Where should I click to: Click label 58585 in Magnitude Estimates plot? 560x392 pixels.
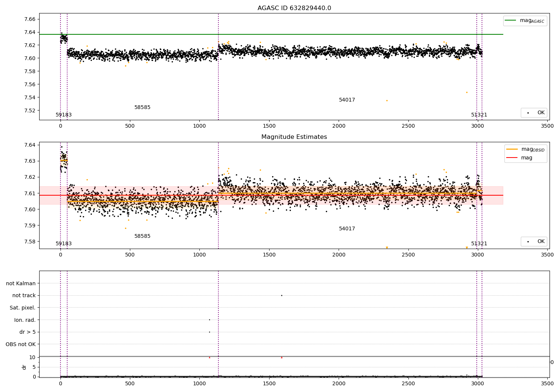tap(143, 236)
